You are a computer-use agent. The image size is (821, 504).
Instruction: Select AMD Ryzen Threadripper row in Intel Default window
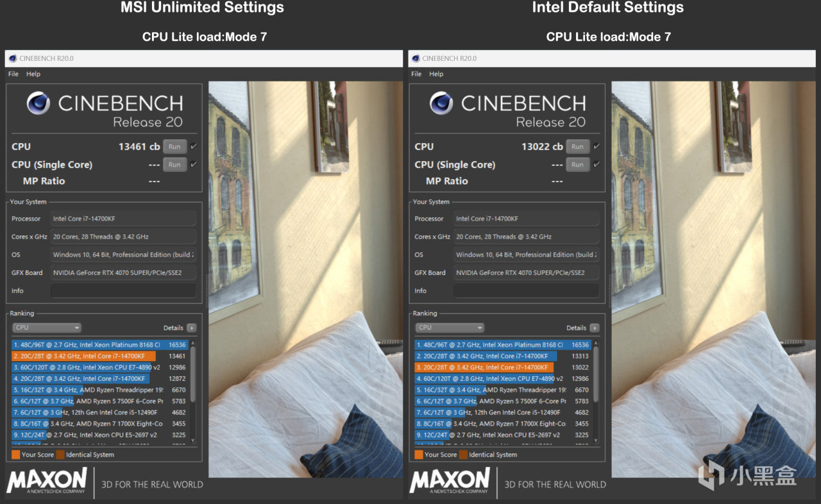click(502, 390)
